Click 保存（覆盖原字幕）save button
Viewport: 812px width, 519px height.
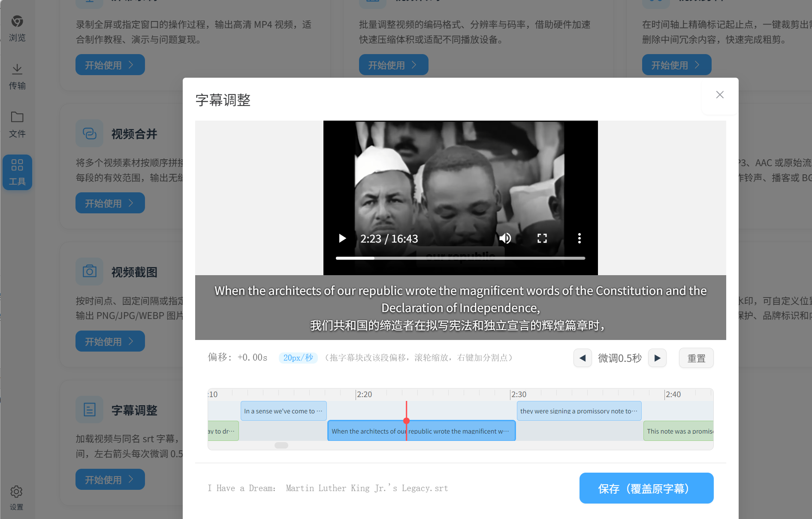click(646, 488)
